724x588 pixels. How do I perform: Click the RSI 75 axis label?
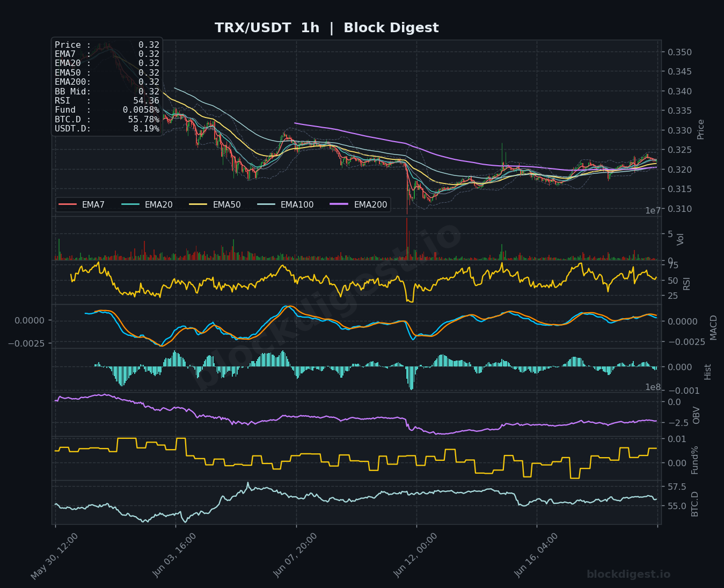coord(673,266)
